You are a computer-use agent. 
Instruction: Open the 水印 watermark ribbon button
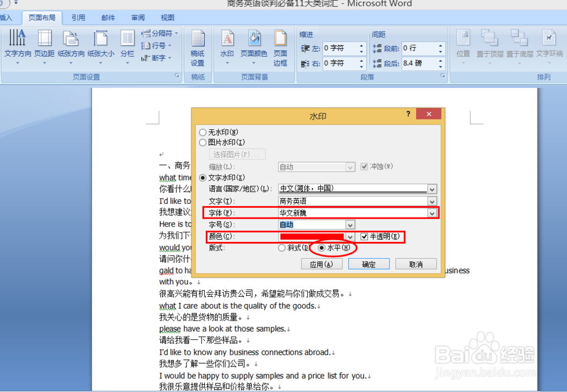click(x=227, y=47)
